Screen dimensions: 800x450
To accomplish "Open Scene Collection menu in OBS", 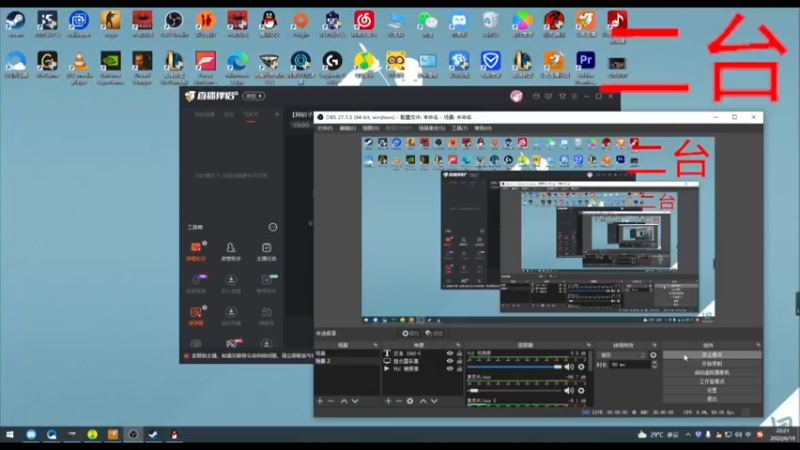I will tap(432, 128).
